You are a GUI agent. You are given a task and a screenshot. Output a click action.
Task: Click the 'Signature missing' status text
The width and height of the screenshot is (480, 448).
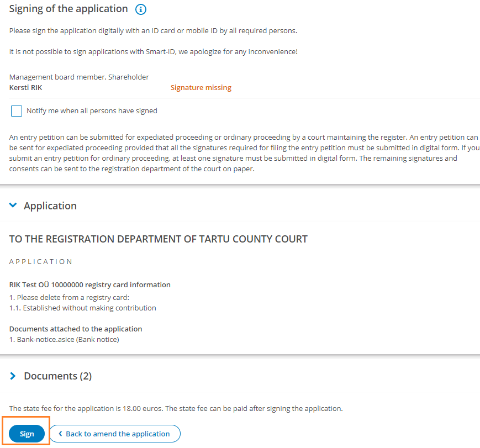201,87
